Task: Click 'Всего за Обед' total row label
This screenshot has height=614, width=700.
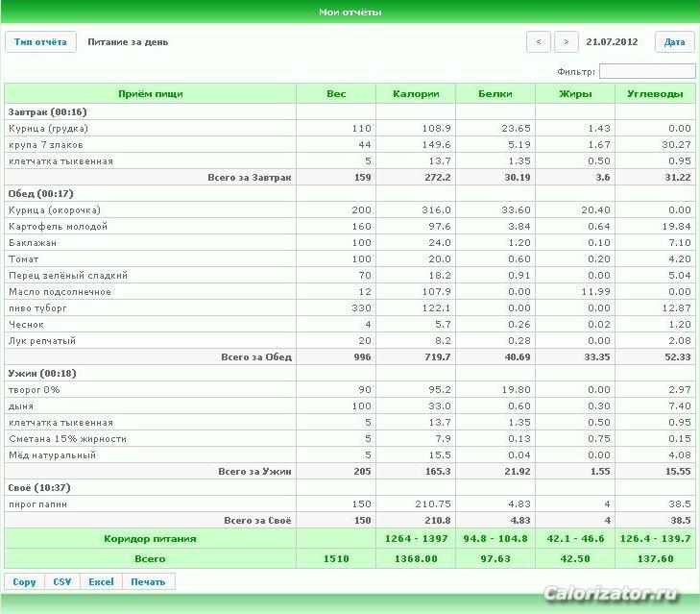Action: coord(256,357)
